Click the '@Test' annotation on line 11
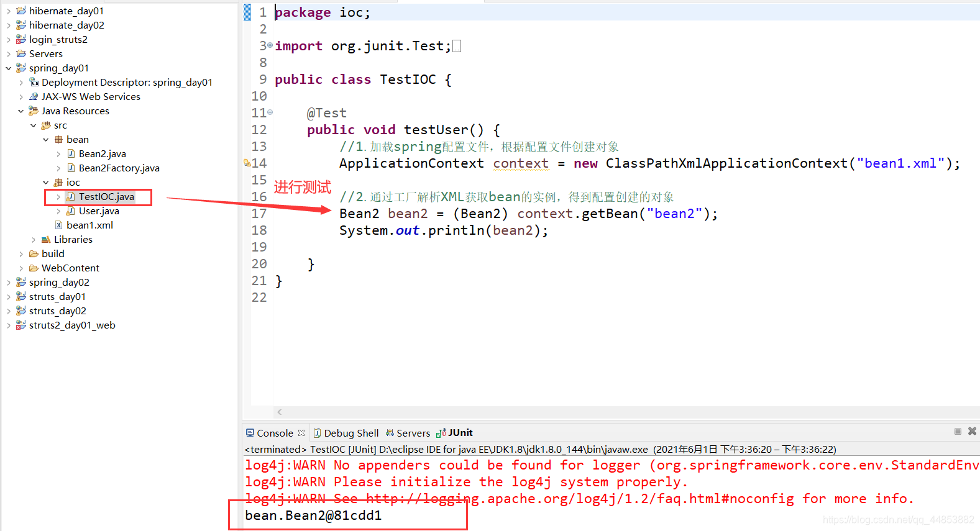Image resolution: width=980 pixels, height=531 pixels. pos(327,113)
